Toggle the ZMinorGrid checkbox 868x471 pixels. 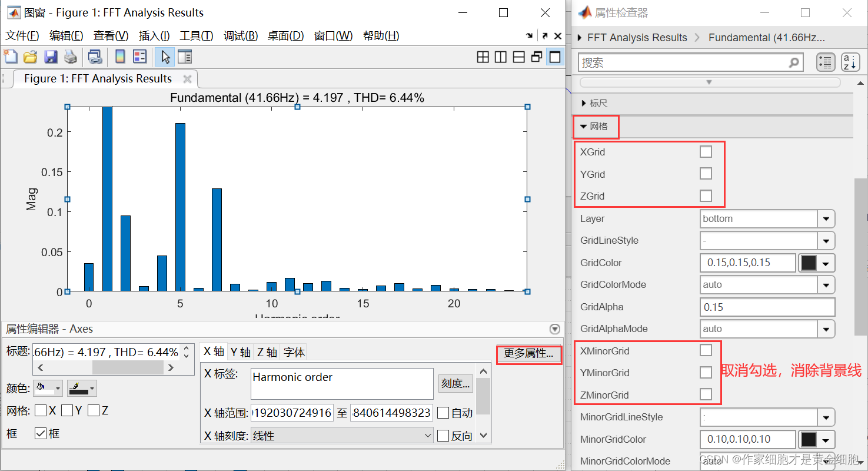(706, 394)
